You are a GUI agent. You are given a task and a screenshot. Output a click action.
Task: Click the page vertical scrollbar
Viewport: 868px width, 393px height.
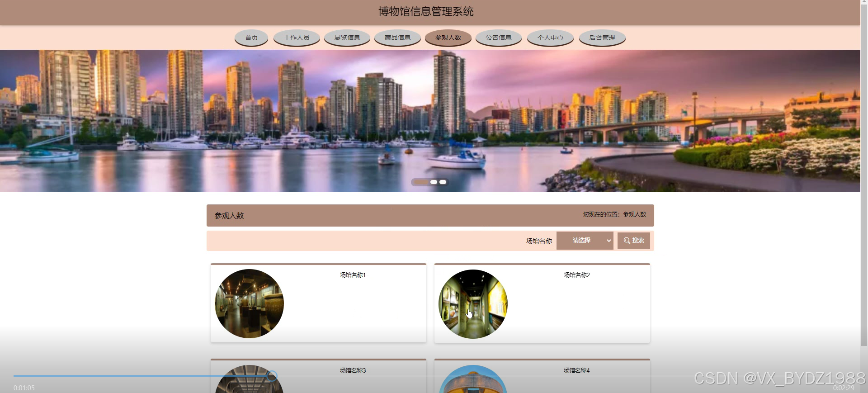click(864, 175)
